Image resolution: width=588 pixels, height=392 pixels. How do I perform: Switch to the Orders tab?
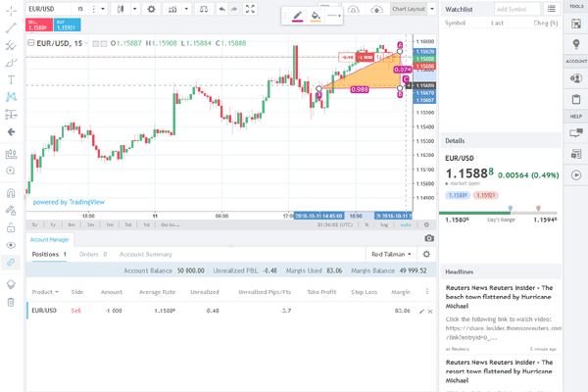[93, 255]
